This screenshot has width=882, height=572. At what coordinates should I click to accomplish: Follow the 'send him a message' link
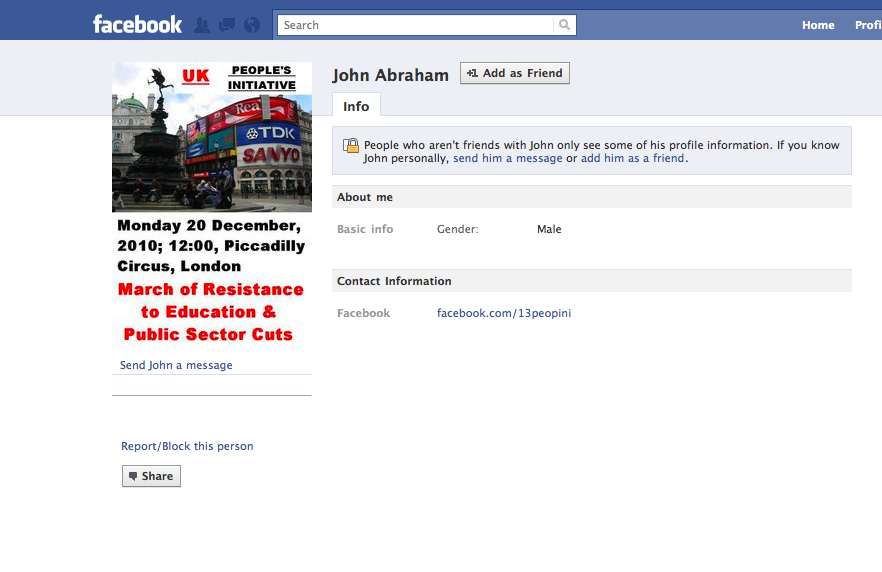point(507,158)
